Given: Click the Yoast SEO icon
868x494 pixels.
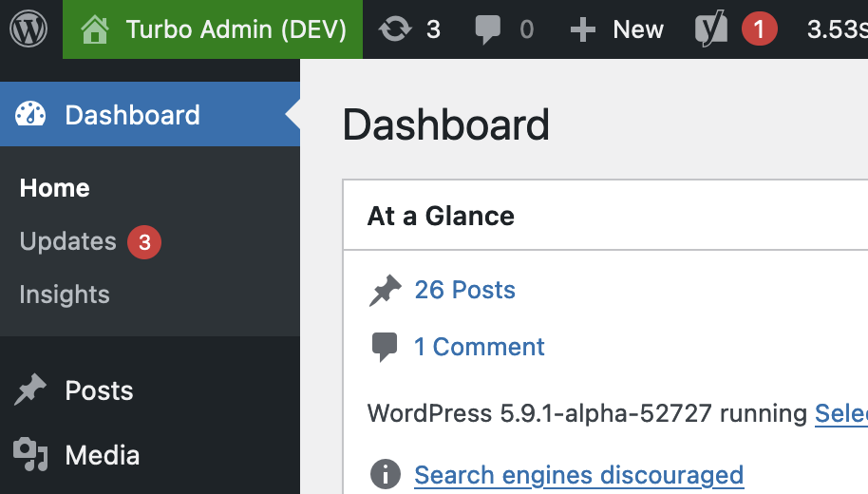Looking at the screenshot, I should (x=710, y=29).
